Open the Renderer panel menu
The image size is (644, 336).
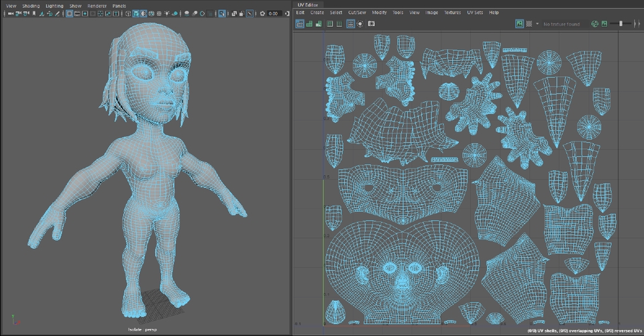tap(97, 5)
